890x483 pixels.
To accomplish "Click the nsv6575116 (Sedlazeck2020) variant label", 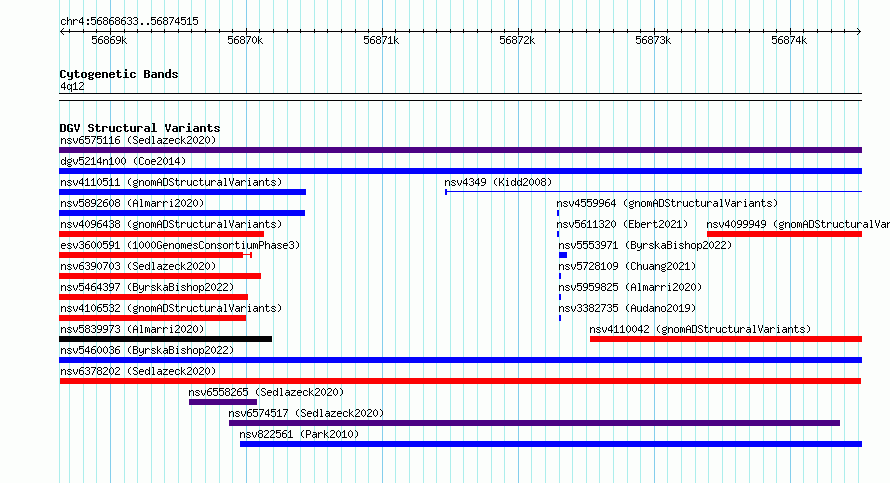I will 138,140.
